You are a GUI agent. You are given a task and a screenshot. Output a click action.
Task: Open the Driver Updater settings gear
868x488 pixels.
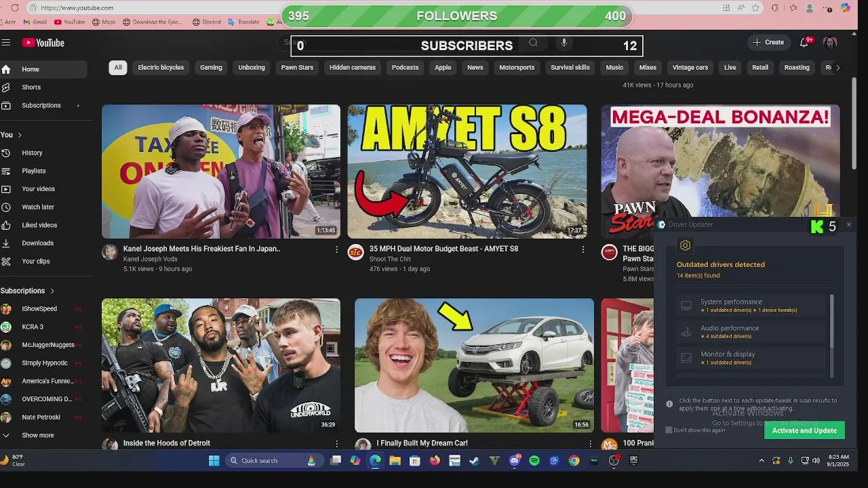coord(685,245)
